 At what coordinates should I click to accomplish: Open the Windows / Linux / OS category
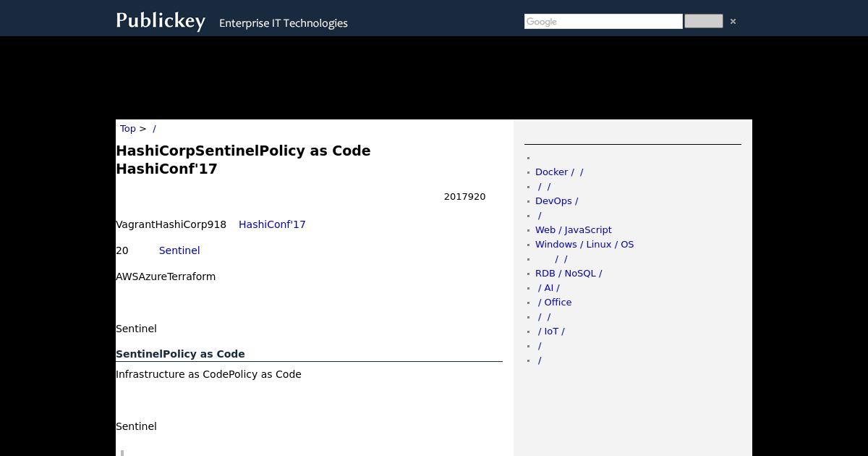point(584,245)
